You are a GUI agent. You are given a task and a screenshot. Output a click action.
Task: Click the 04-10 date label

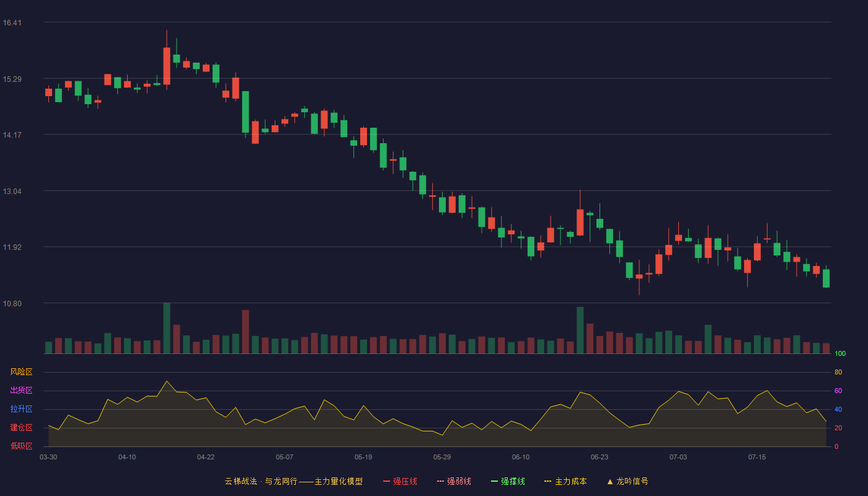pyautogui.click(x=127, y=457)
